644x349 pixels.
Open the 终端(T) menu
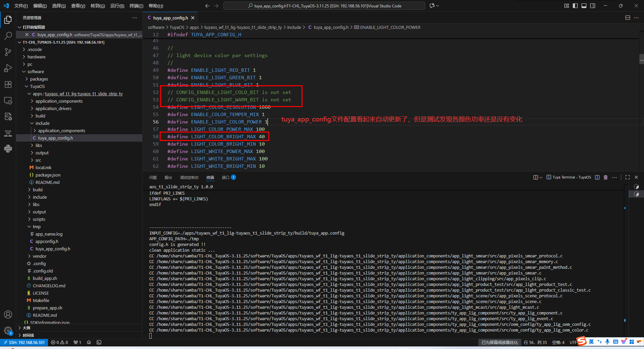coord(136,6)
